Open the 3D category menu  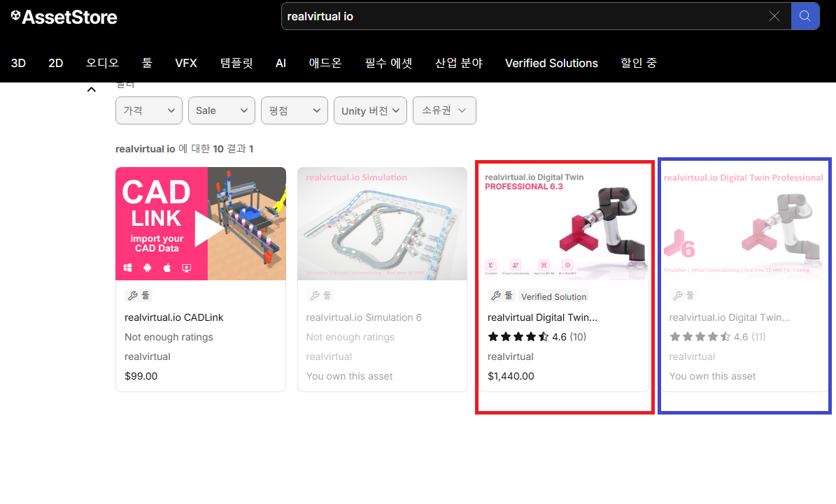click(x=18, y=64)
